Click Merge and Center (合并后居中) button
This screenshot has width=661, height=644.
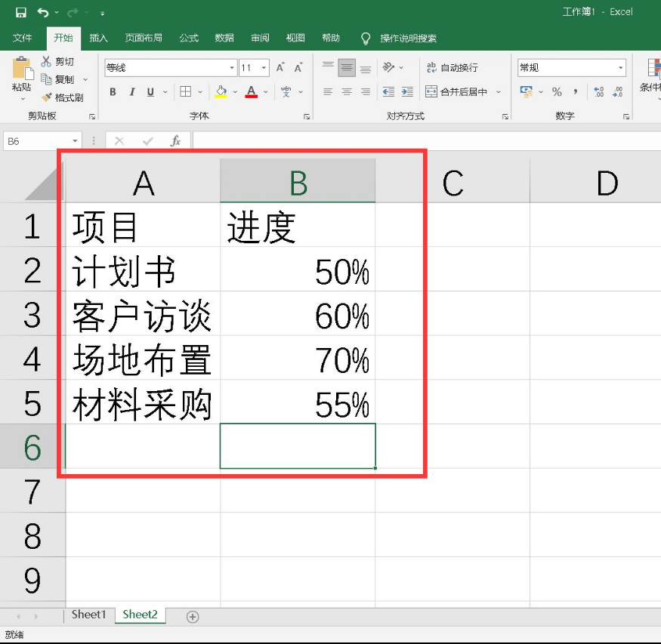point(458,92)
